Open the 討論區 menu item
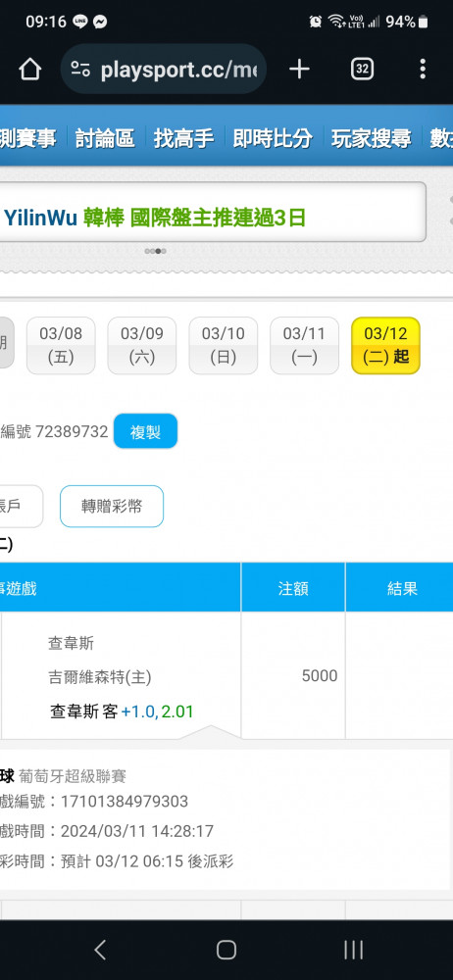The image size is (453, 980). pyautogui.click(x=105, y=138)
